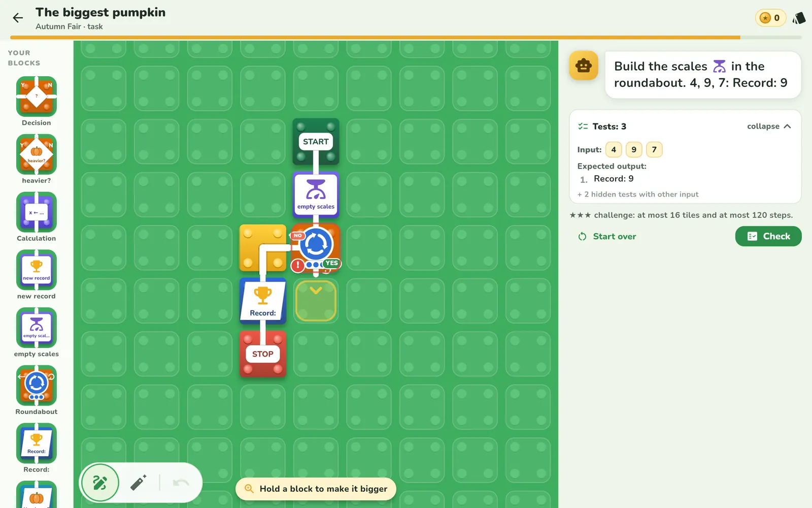This screenshot has height=508, width=812.
Task: Select the empty scales tile on board
Action: (316, 195)
